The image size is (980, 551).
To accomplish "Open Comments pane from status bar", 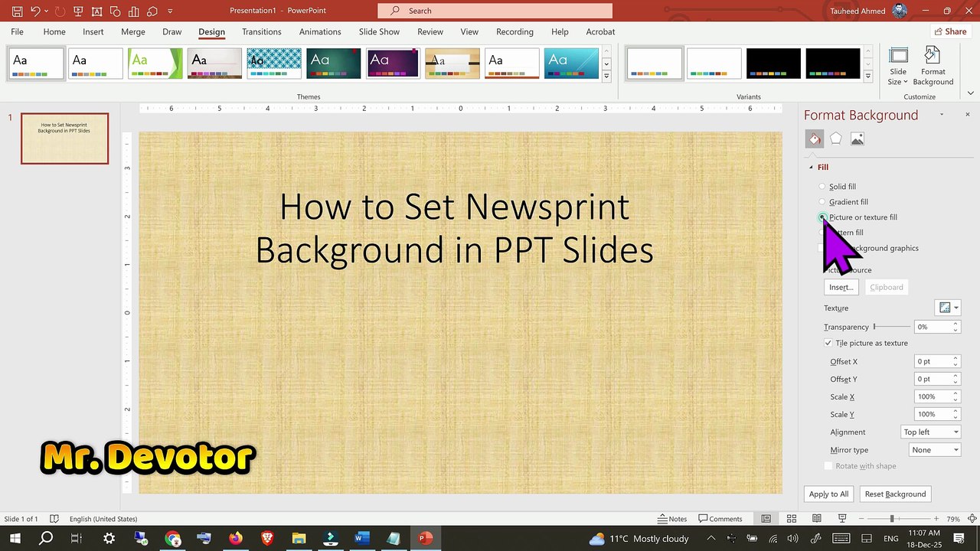I will coord(720,519).
